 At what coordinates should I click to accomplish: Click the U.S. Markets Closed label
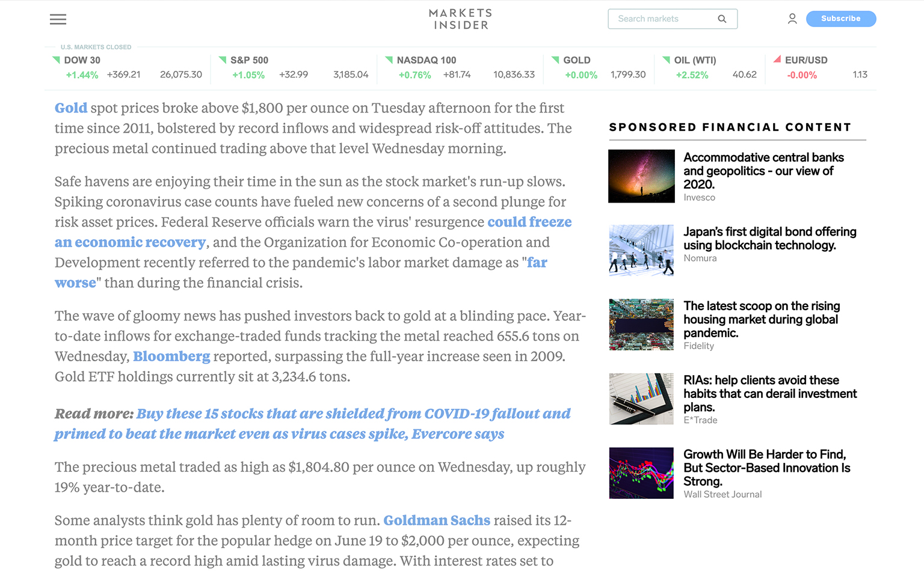[x=96, y=47]
